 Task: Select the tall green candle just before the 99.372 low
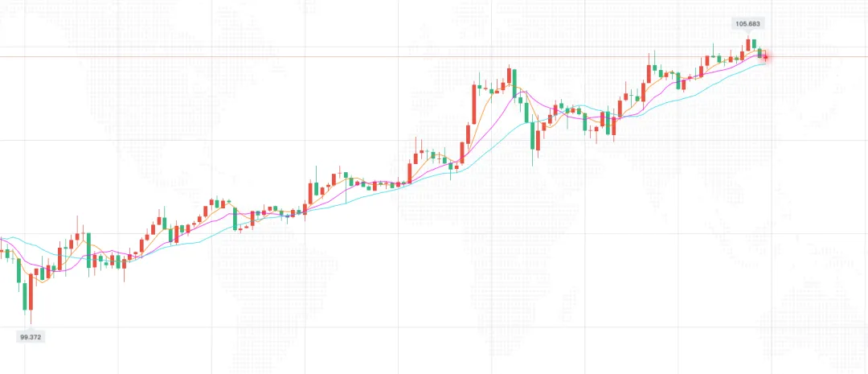pos(24,297)
